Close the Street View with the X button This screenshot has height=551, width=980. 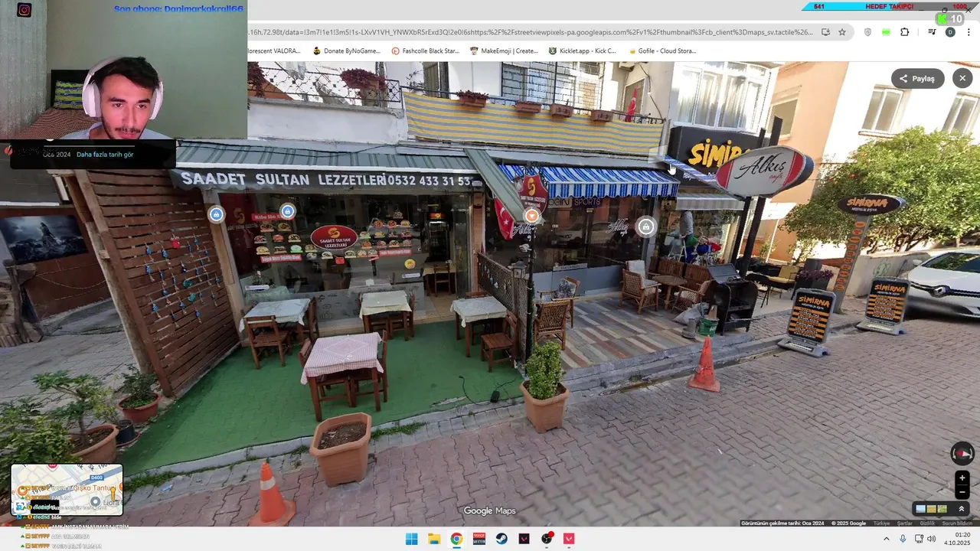[962, 78]
